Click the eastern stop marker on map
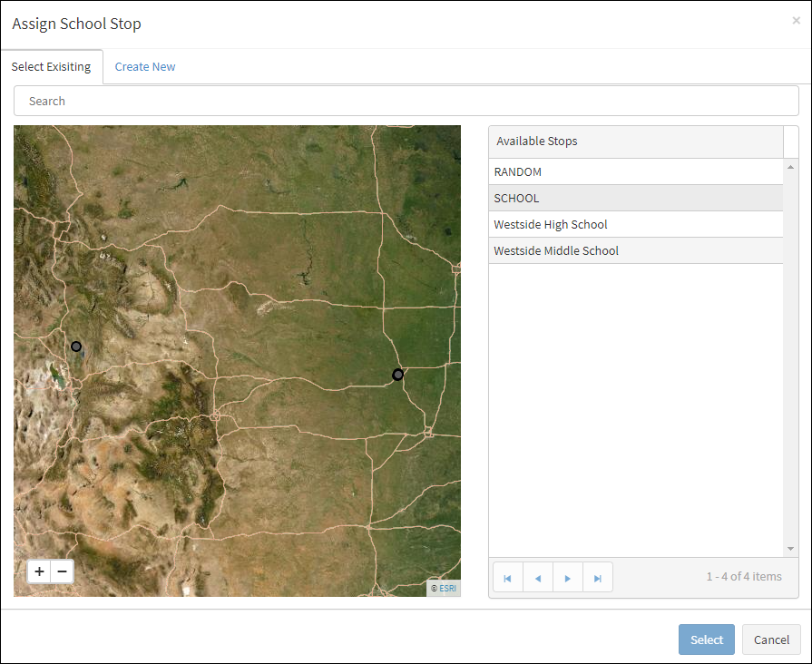This screenshot has width=812, height=664. point(397,375)
